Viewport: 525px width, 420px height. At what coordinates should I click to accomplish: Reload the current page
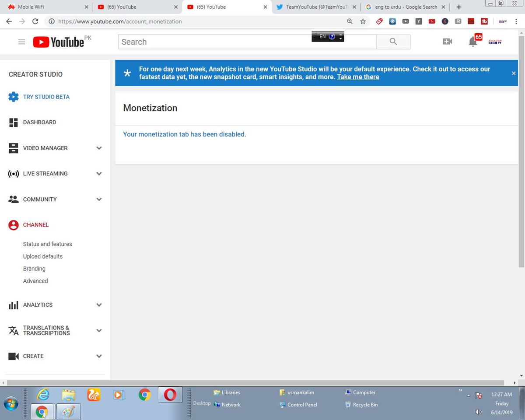click(35, 21)
